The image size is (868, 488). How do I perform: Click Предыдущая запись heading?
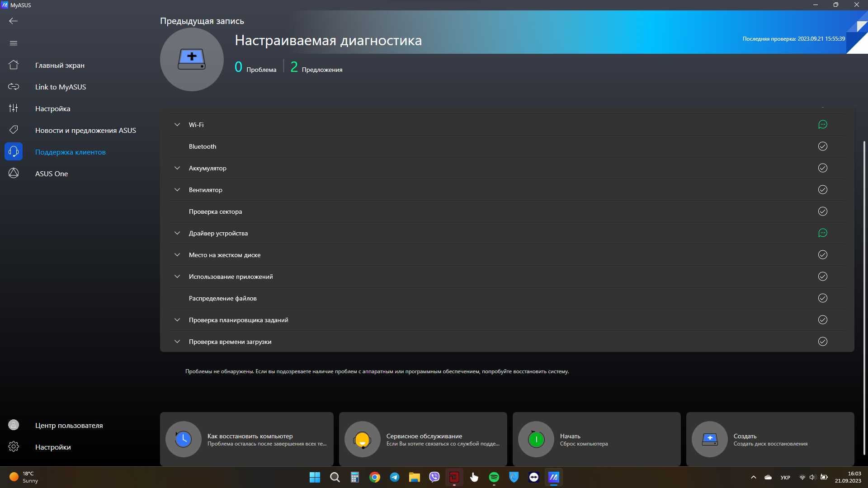(x=202, y=21)
